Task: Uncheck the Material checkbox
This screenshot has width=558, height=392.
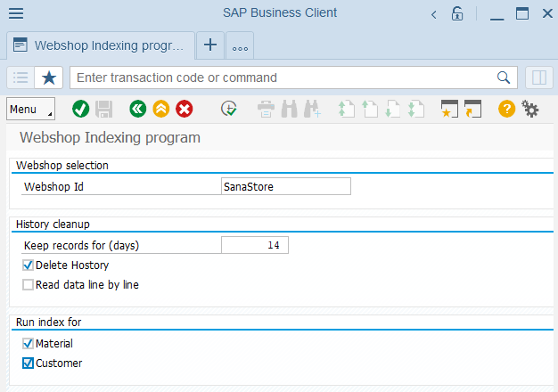Action: click(x=28, y=344)
